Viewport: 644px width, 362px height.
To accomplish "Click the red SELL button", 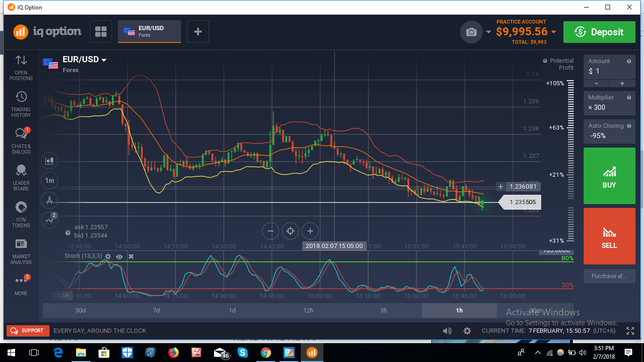I will coord(609,236).
